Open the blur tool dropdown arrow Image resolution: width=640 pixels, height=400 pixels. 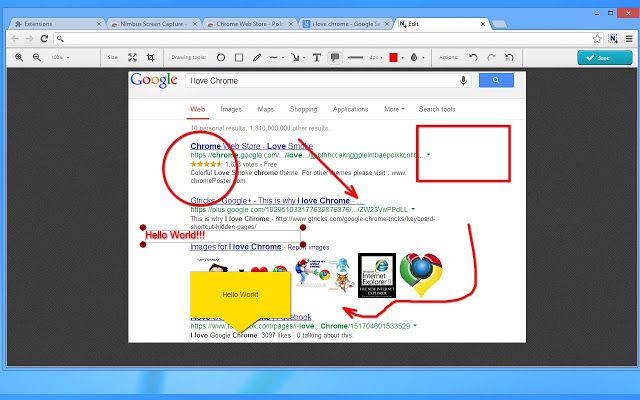423,58
